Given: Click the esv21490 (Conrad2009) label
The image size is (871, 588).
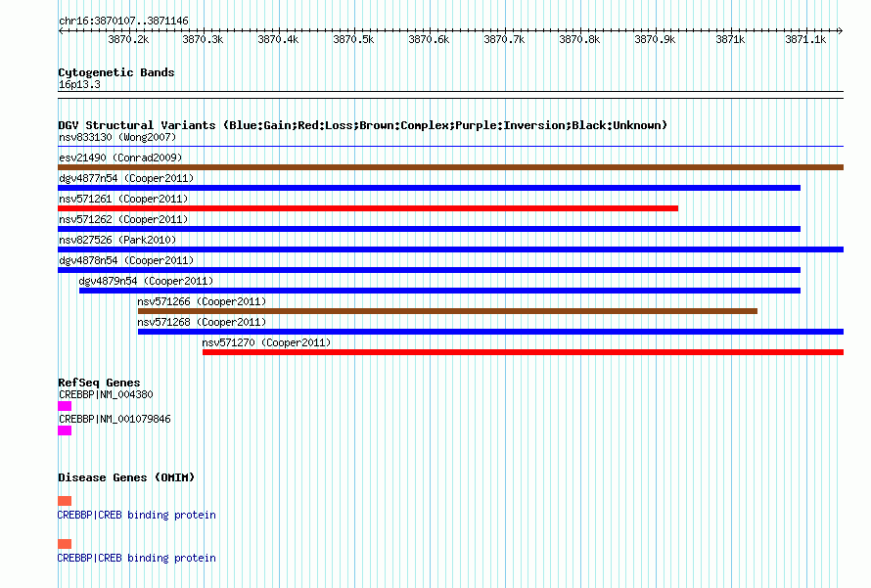Looking at the screenshot, I should pos(120,158).
